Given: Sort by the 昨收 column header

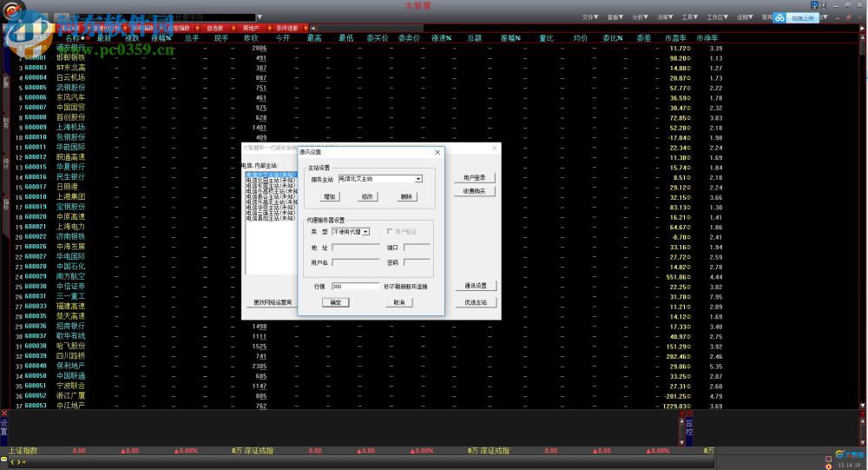Looking at the screenshot, I should click(x=252, y=38).
